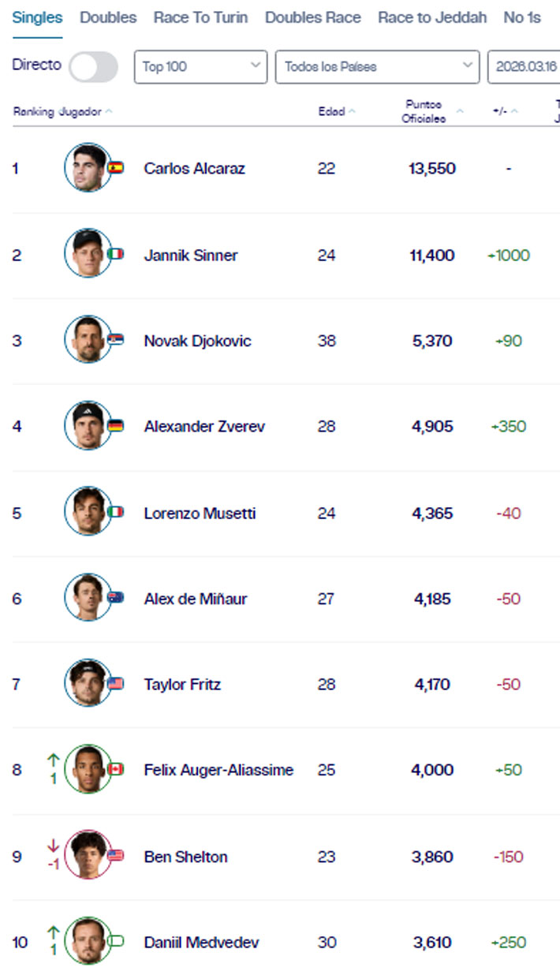Click the German flag beside Zverev
The height and width of the screenshot is (975, 560).
[116, 426]
